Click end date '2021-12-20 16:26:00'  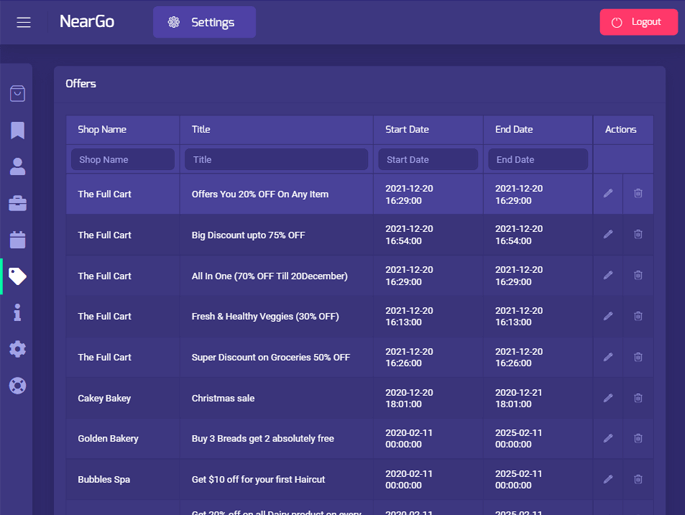(x=519, y=357)
